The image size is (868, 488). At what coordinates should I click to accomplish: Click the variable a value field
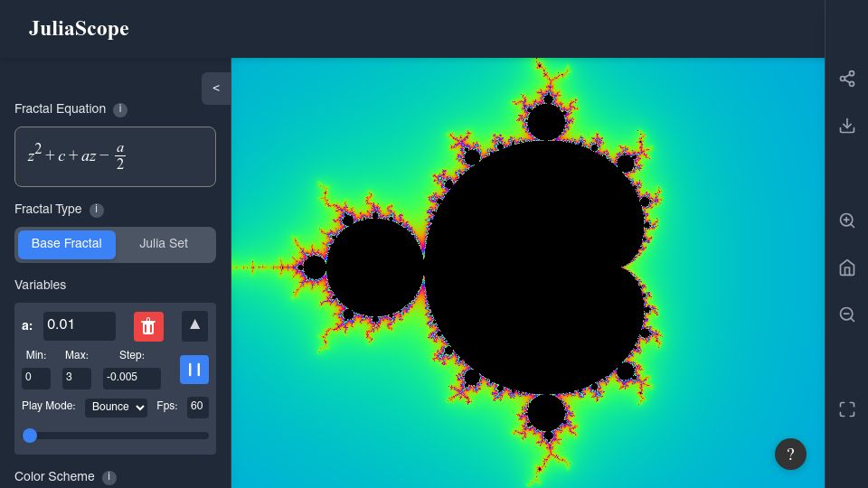tap(80, 325)
